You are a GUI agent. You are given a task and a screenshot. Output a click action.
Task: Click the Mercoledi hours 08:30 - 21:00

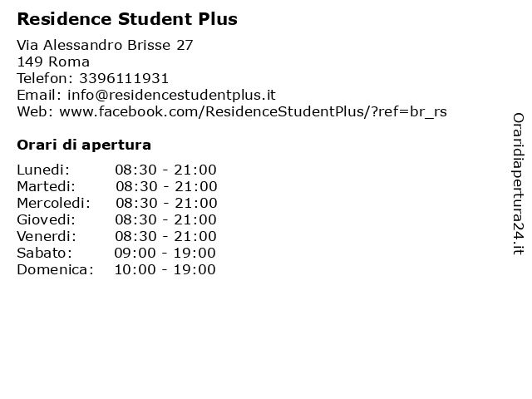tap(166, 203)
